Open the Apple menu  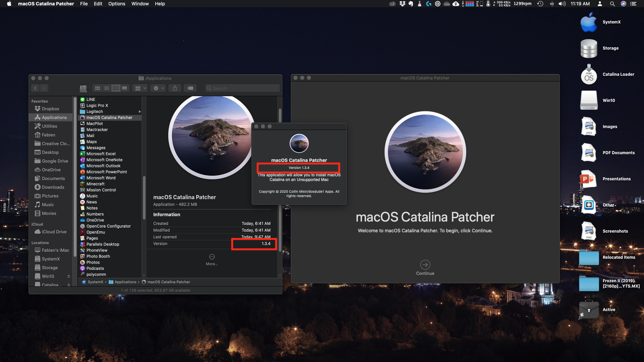pyautogui.click(x=9, y=4)
